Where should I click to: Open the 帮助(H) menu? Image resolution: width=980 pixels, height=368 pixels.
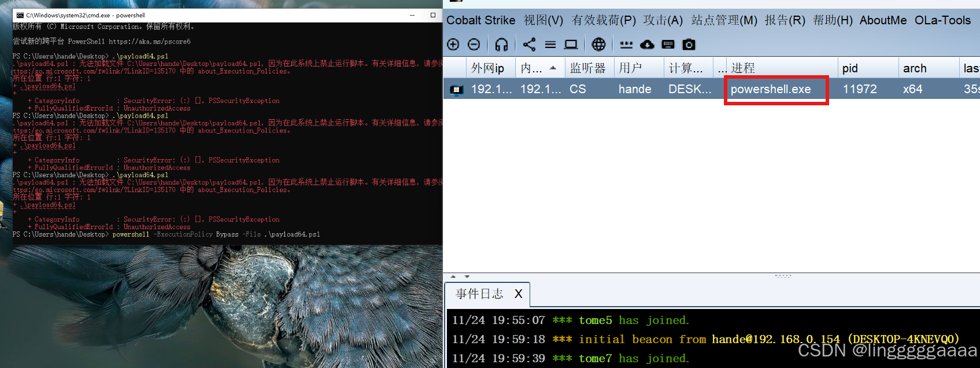click(833, 20)
